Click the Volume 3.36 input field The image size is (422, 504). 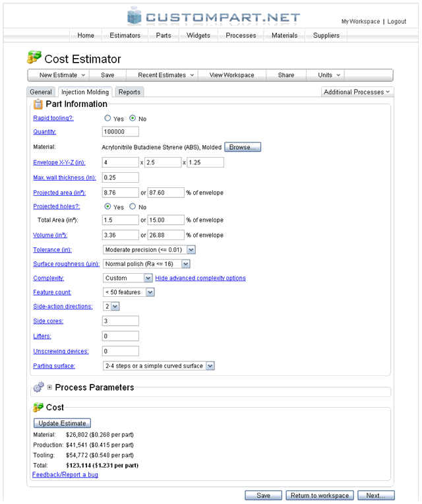121,235
